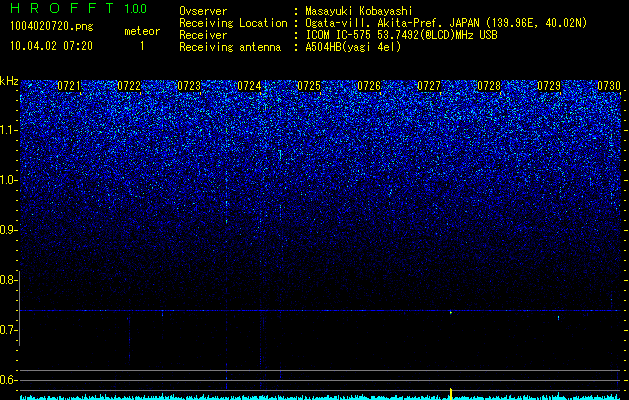Click the Ogata-vill. Akita-Pref. JAPAN location text
629x400 pixels.
(448, 23)
